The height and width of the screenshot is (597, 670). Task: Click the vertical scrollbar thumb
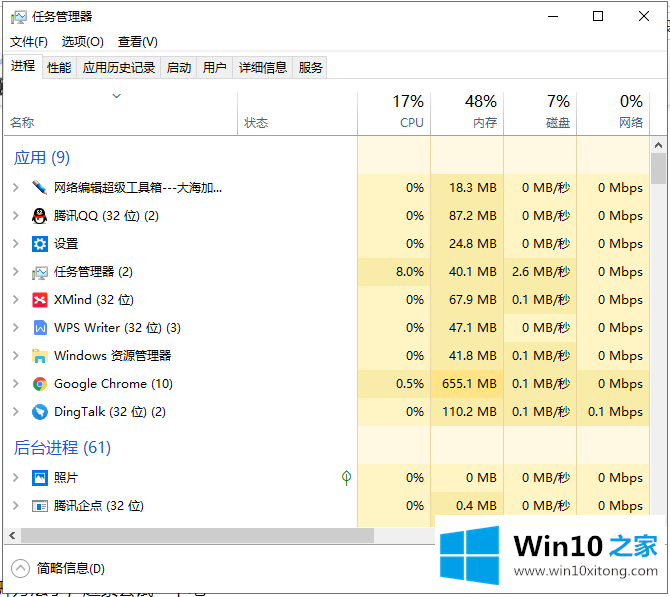pyautogui.click(x=658, y=168)
